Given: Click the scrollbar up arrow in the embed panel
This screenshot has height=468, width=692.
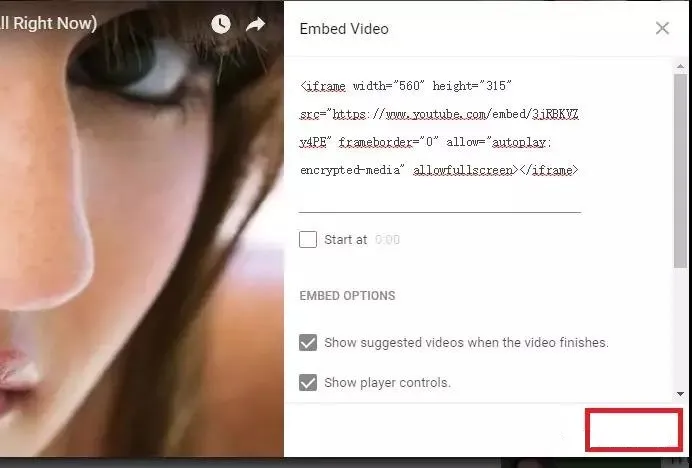Looking at the screenshot, I should click(x=680, y=66).
